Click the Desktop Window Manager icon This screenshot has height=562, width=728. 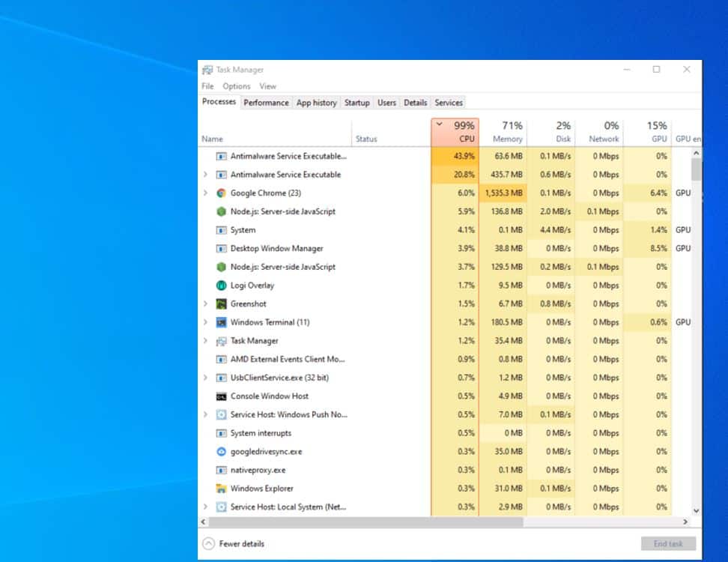pyautogui.click(x=221, y=248)
